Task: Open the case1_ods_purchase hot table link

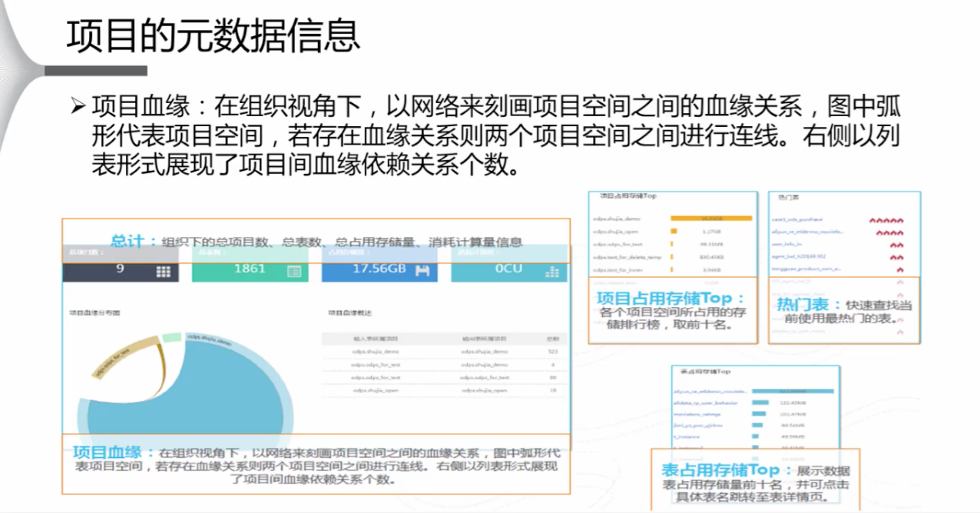Action: click(797, 220)
